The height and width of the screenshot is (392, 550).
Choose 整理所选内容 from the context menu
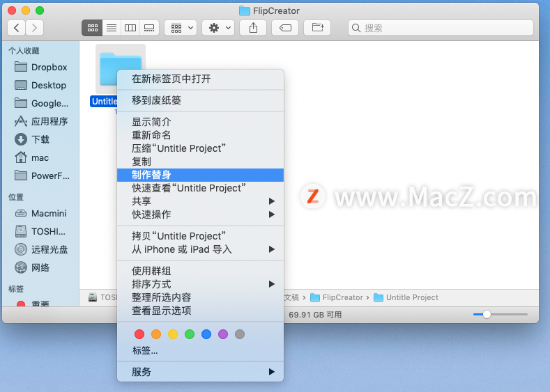200,297
